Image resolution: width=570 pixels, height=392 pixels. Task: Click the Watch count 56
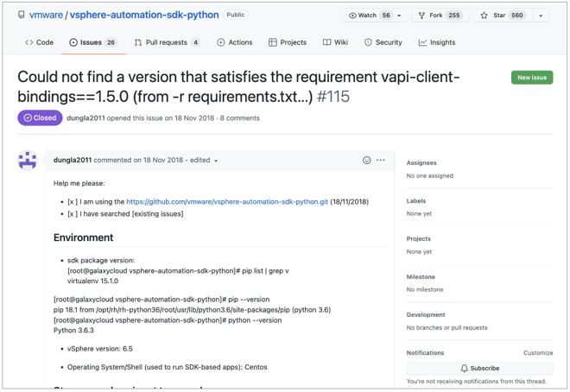coord(386,16)
